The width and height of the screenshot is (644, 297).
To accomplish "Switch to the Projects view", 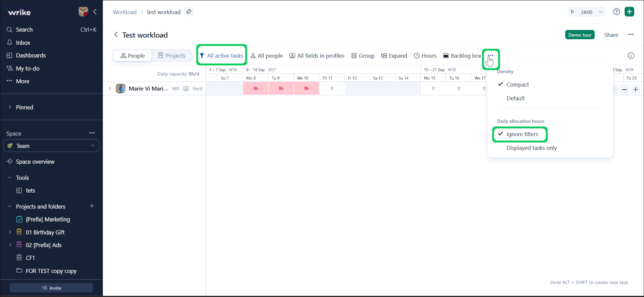I will click(x=172, y=56).
